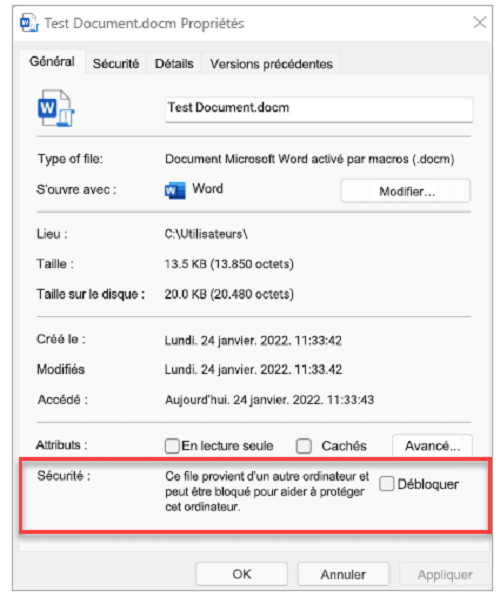Click the Word app icon beside S'ouvre avec

[175, 190]
